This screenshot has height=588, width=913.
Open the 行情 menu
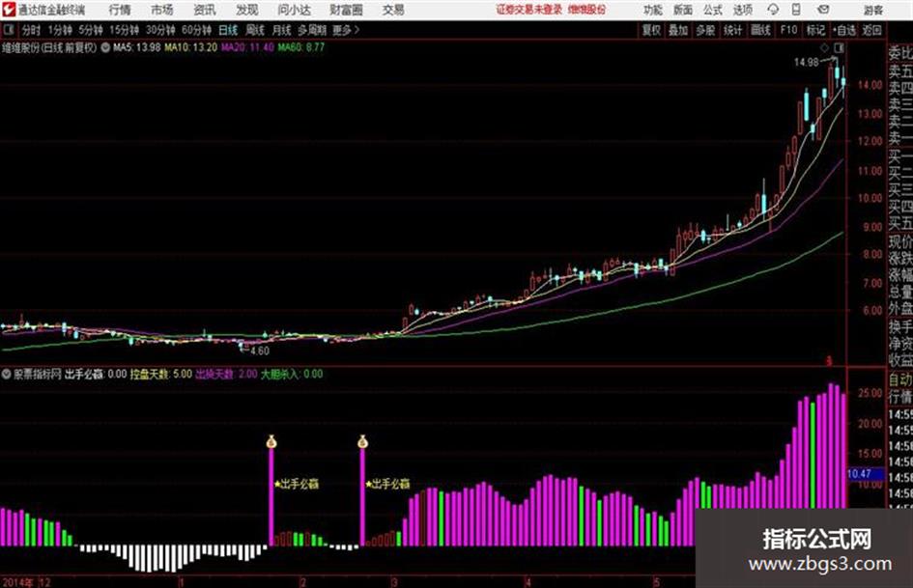pyautogui.click(x=120, y=10)
